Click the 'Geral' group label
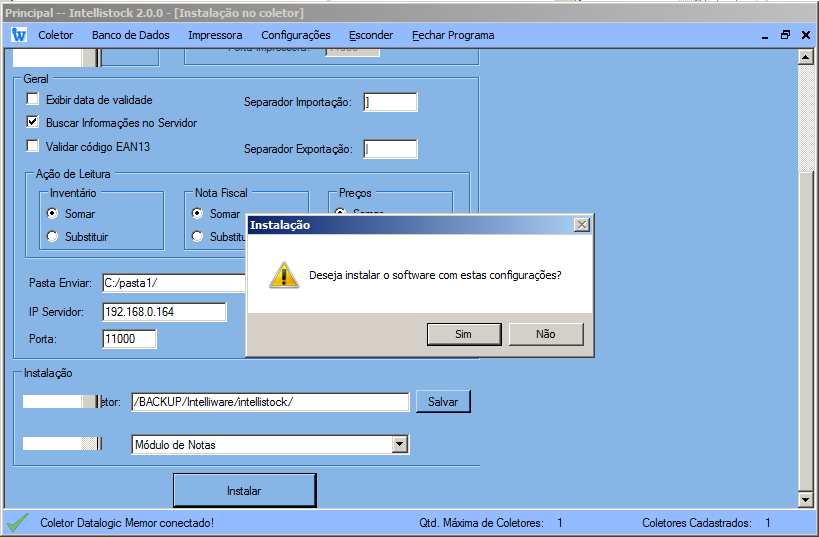 (x=36, y=79)
